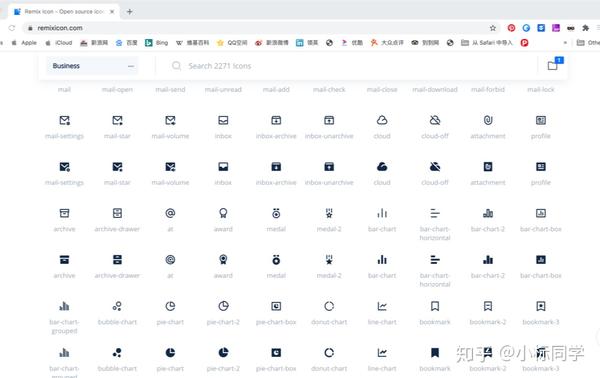Pick the filled medal icon
600x378 pixels.
coord(276,260)
